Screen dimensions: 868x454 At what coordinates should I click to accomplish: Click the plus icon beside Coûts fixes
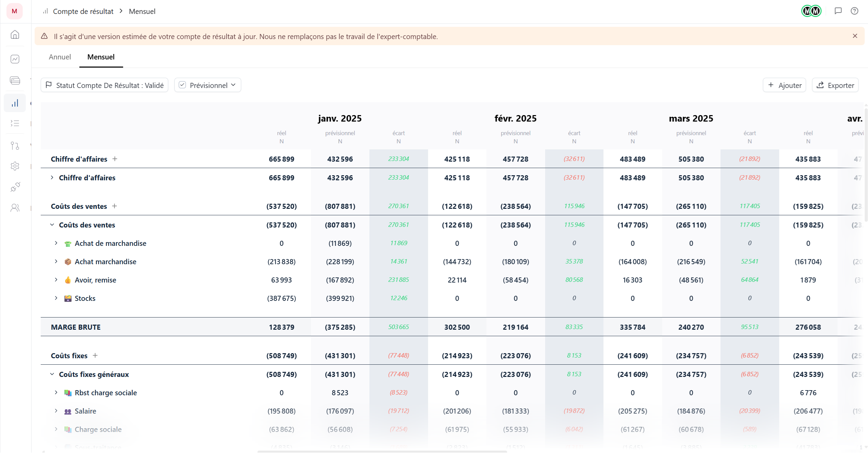tap(95, 355)
